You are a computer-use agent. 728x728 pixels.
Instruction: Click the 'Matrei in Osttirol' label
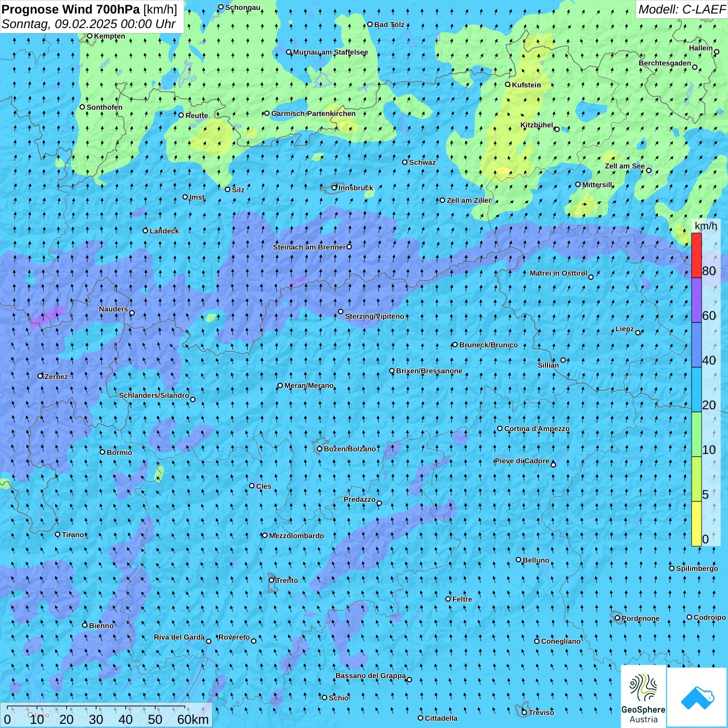558,273
